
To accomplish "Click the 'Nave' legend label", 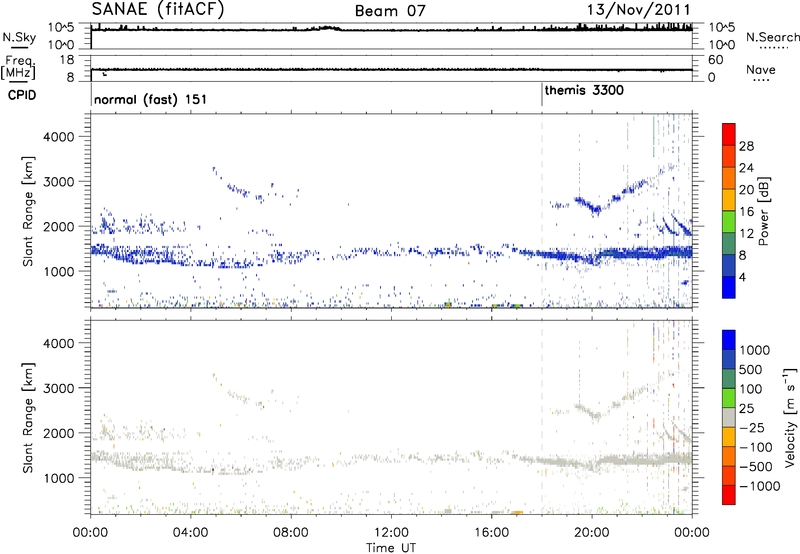I will pyautogui.click(x=761, y=69).
